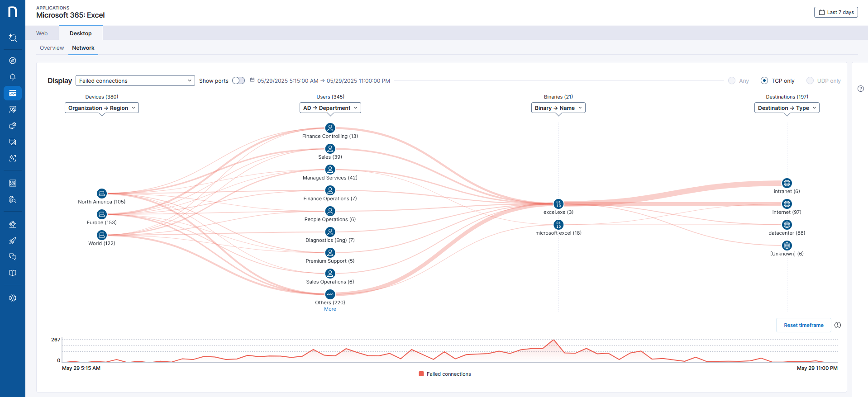868x397 pixels.
Task: Click the excel.exe binary node icon
Action: click(558, 204)
